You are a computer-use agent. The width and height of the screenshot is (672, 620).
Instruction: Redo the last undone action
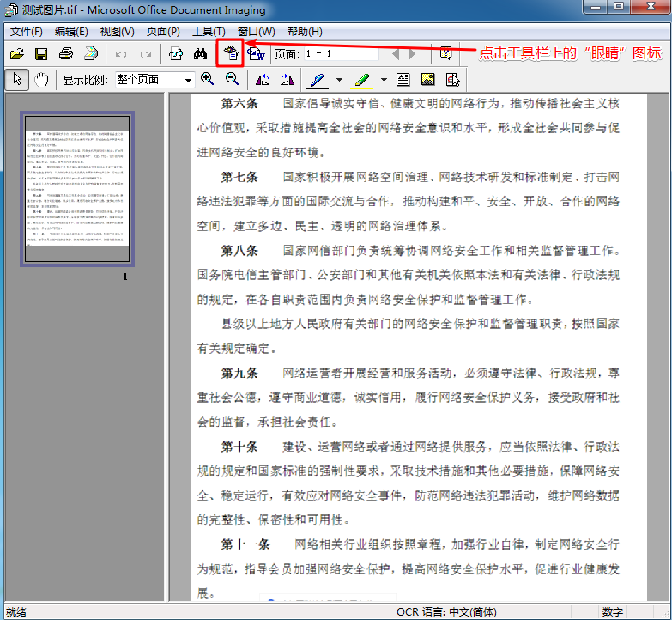point(146,54)
